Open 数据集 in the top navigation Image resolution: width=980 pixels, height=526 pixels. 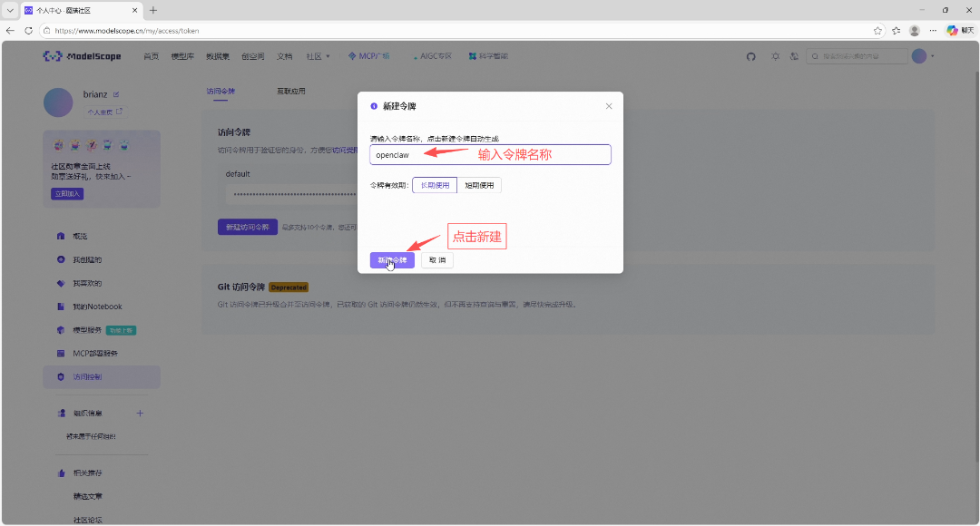218,56
